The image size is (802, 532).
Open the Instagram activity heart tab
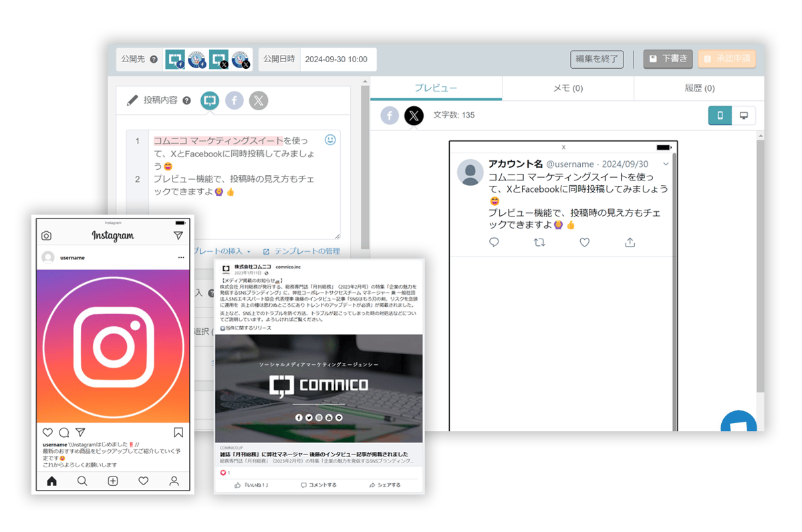tap(143, 481)
